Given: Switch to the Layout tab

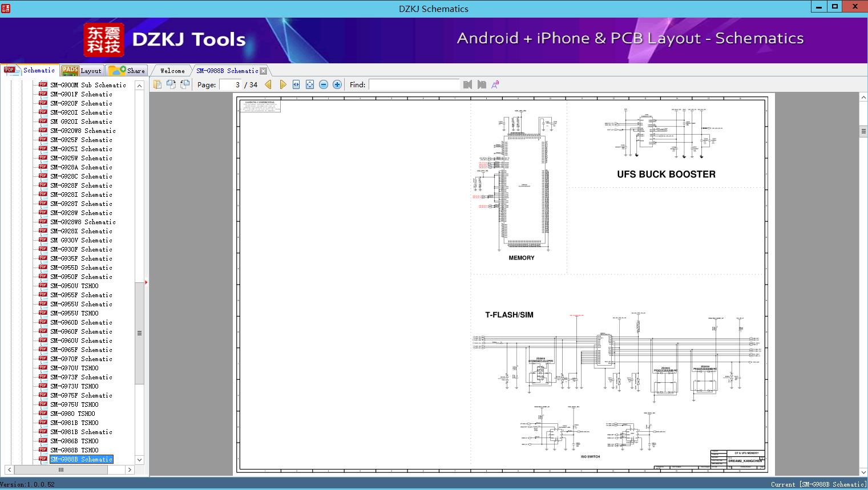Looking at the screenshot, I should 82,71.
